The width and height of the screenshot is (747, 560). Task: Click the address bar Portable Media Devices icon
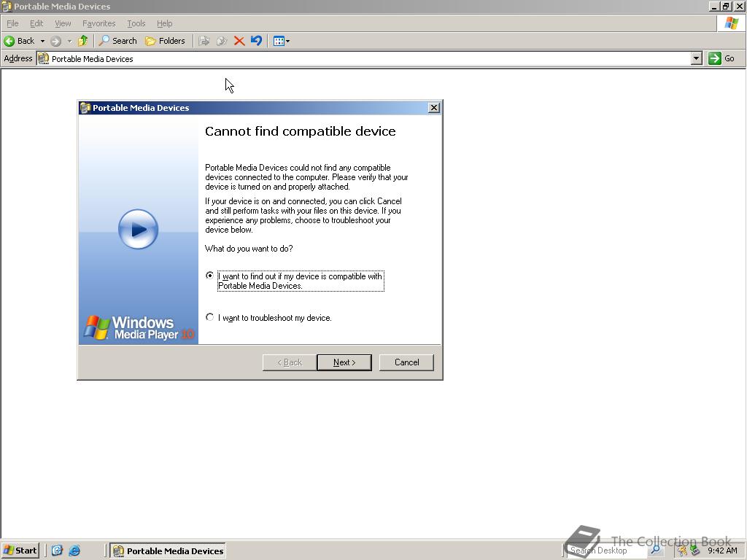click(43, 58)
